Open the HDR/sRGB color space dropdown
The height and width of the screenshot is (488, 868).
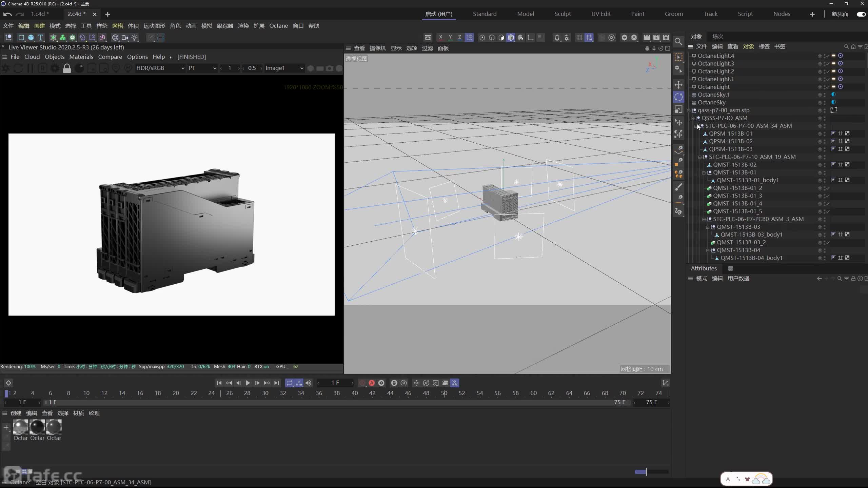pyautogui.click(x=160, y=68)
